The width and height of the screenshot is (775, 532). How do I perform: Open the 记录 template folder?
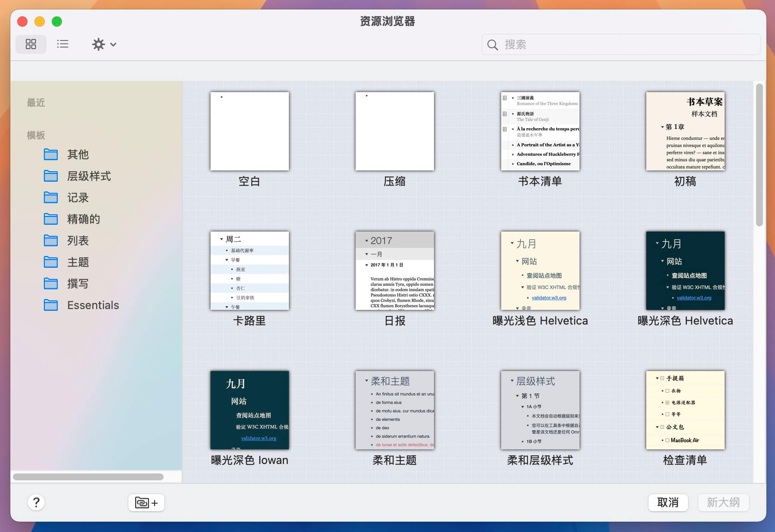point(77,198)
